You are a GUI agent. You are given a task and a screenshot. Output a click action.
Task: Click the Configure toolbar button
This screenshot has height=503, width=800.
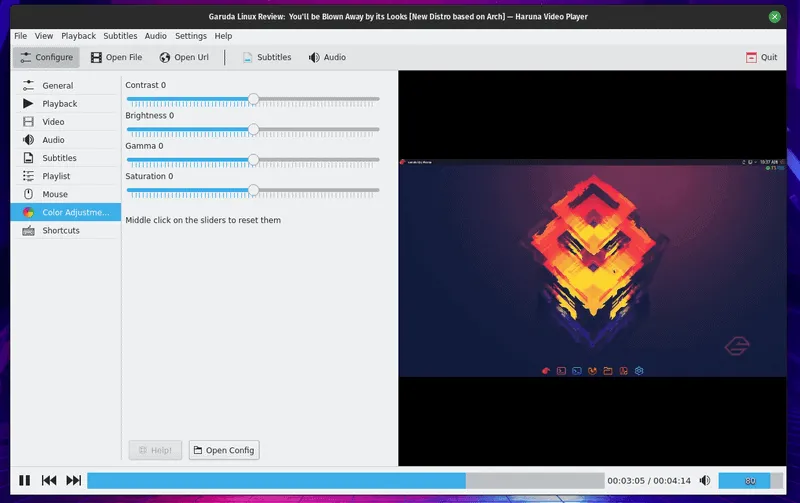pos(46,57)
